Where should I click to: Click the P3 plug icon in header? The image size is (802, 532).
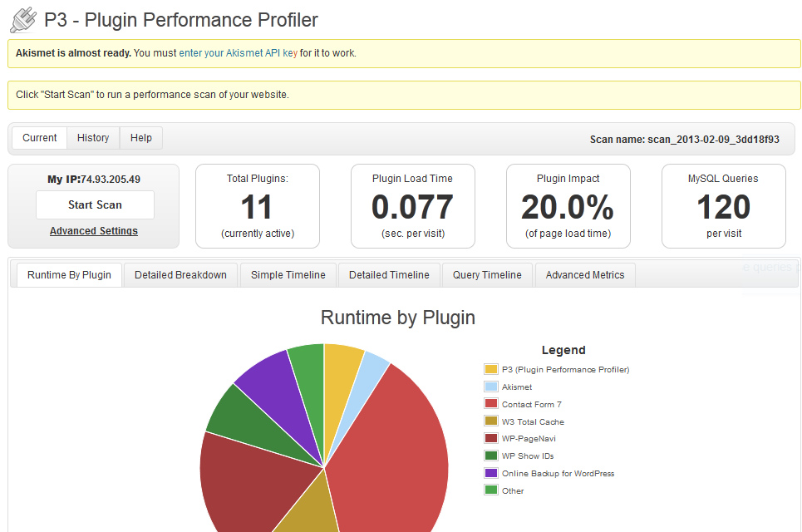(x=23, y=20)
